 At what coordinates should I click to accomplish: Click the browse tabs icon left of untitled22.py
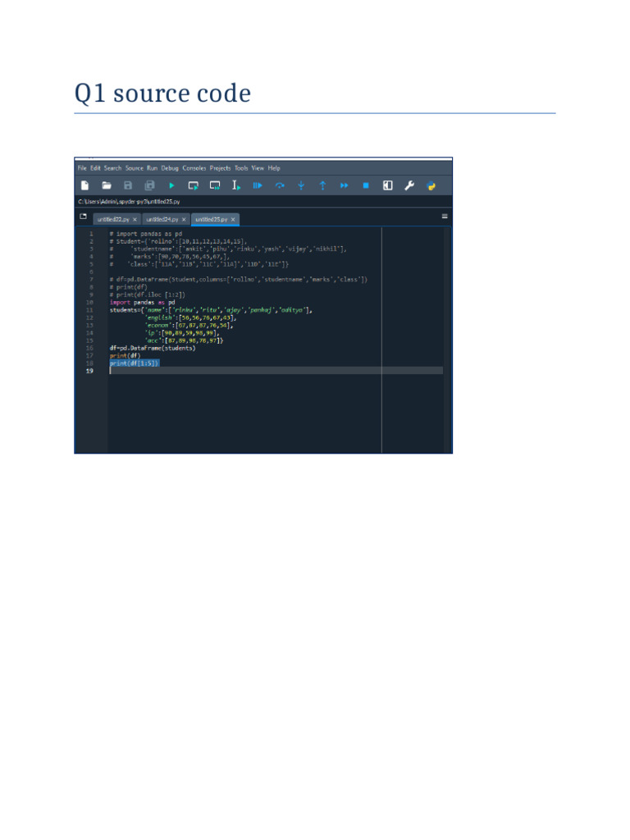[83, 217]
